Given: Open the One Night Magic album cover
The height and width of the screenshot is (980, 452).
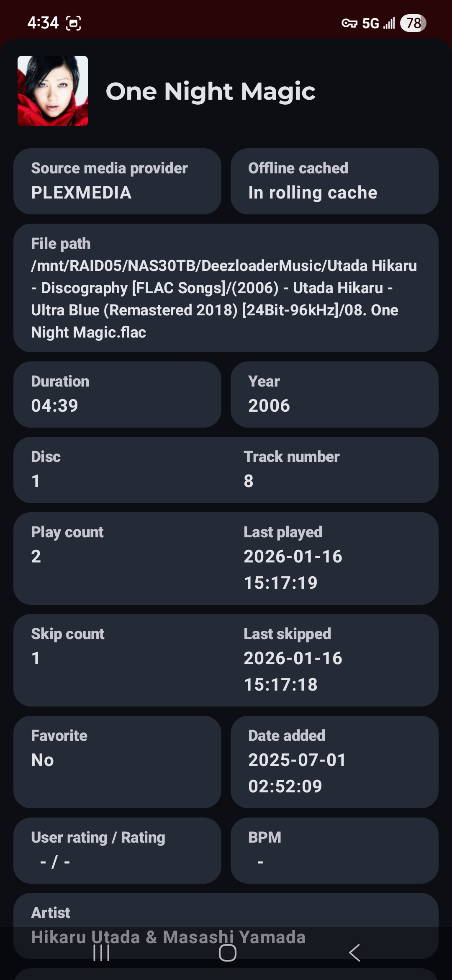Looking at the screenshot, I should tap(53, 91).
